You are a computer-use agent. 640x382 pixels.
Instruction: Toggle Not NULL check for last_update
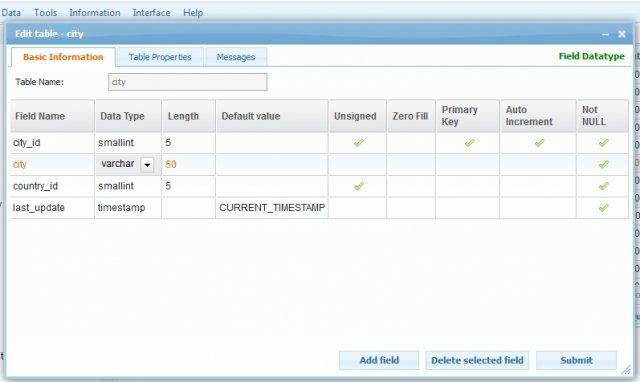pos(604,208)
